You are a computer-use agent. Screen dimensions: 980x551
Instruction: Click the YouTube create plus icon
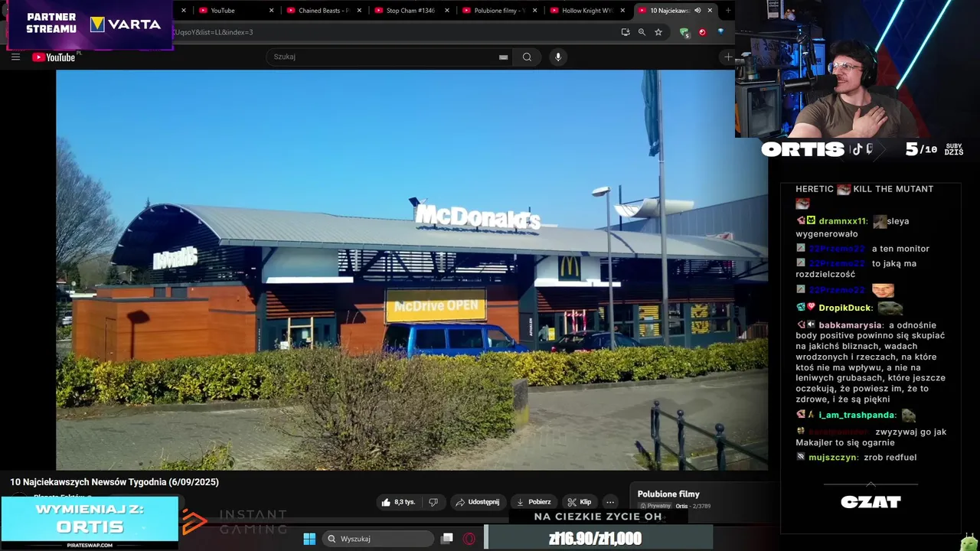(727, 57)
